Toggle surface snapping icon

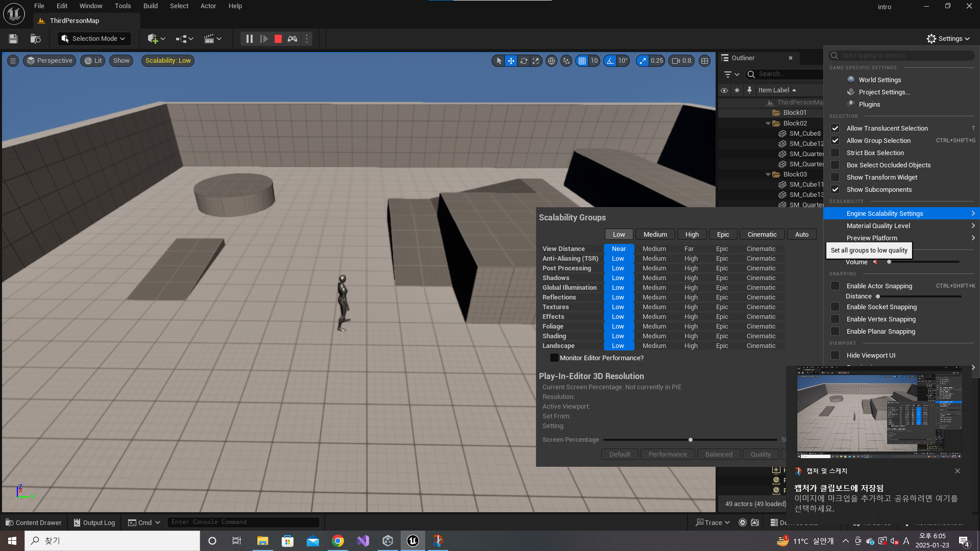566,61
